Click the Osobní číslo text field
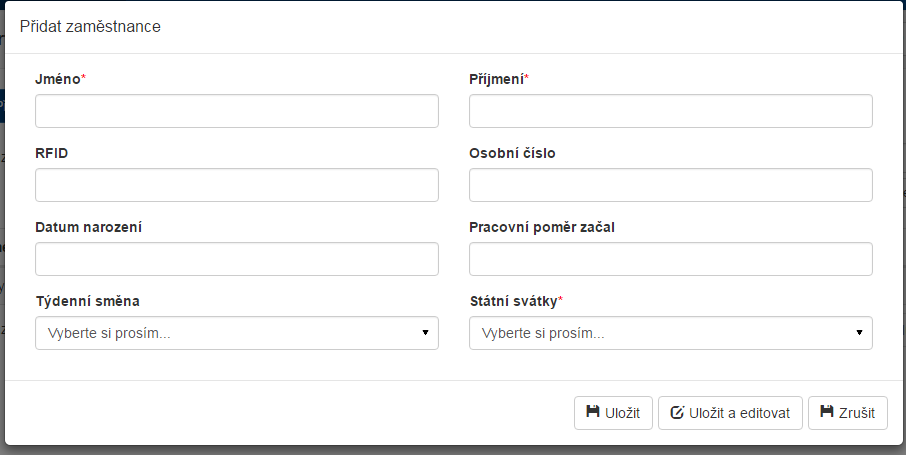906x455 pixels. click(671, 185)
